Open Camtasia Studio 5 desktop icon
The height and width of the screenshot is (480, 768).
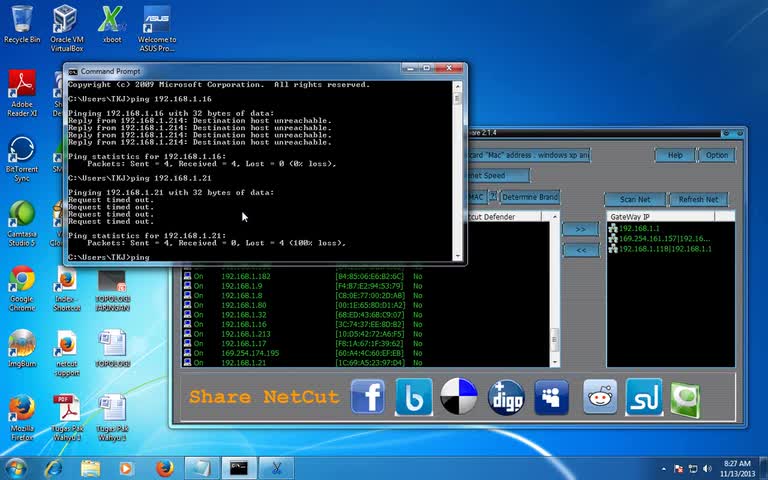(x=22, y=223)
